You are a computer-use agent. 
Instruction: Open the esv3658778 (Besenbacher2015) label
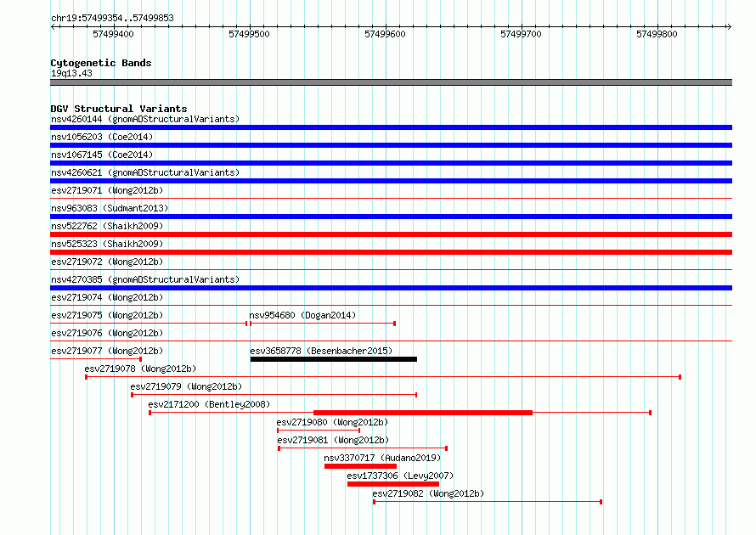[321, 351]
